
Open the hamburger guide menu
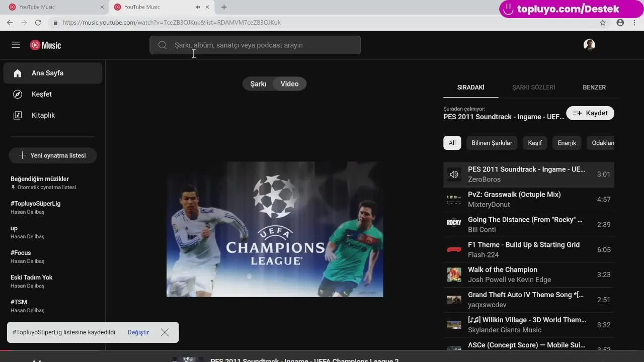pos(16,45)
